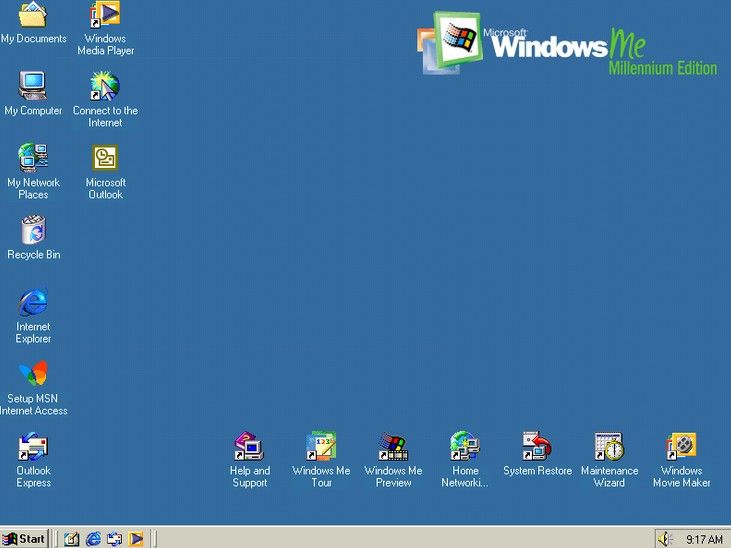
Task: Select the Home Networking Wizard shortcut
Action: pyautogui.click(x=465, y=447)
